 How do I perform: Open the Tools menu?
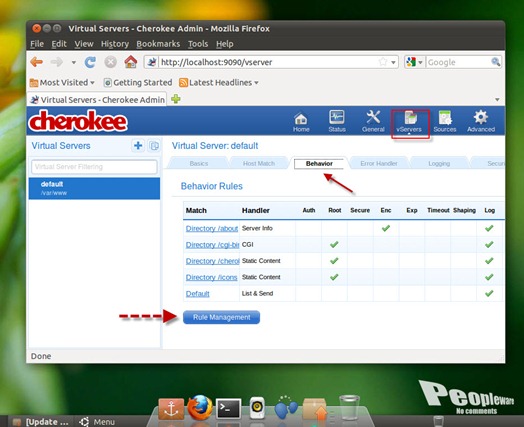tap(198, 44)
